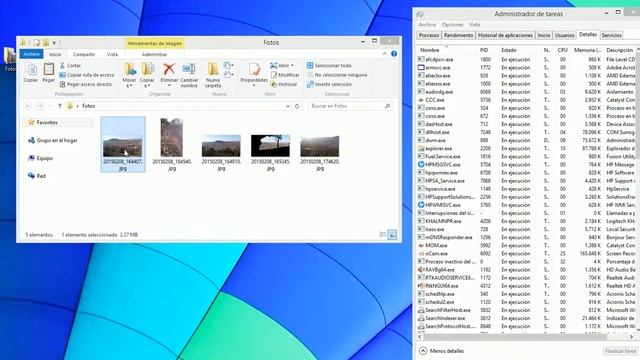Click No seleccionar ninguno
640x360 pixels.
coord(337,75)
